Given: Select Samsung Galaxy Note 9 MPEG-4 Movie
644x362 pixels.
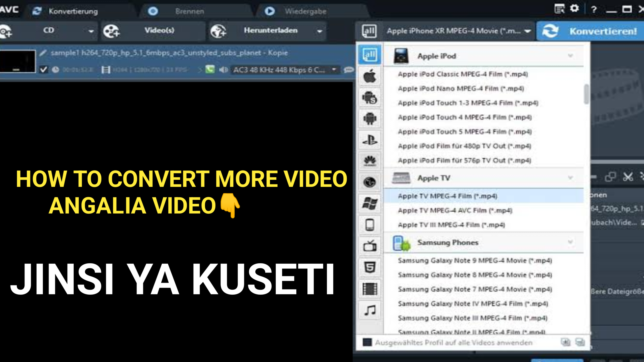Looking at the screenshot, I should [x=484, y=260].
